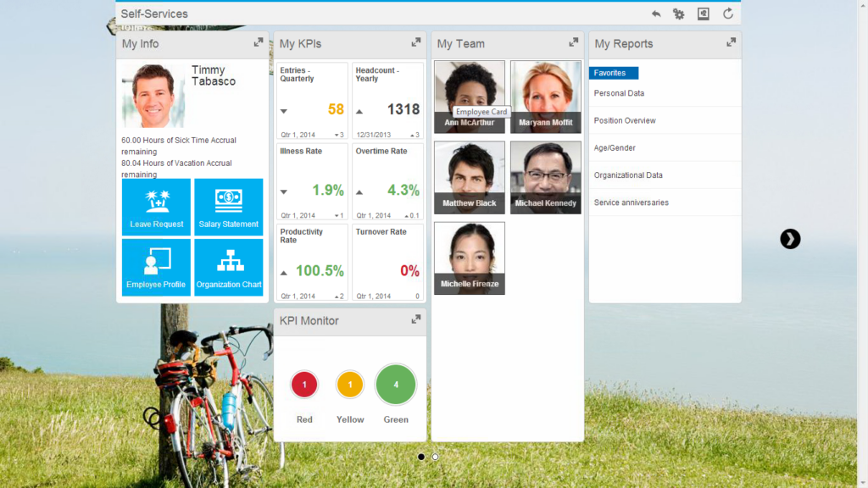The height and width of the screenshot is (488, 868).
Task: Expand the My KPIs panel
Action: click(416, 42)
